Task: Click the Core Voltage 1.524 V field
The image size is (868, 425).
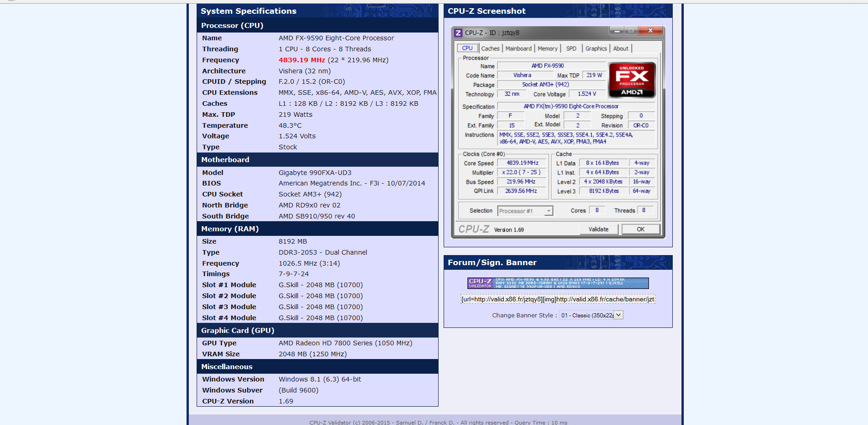Action: click(588, 94)
